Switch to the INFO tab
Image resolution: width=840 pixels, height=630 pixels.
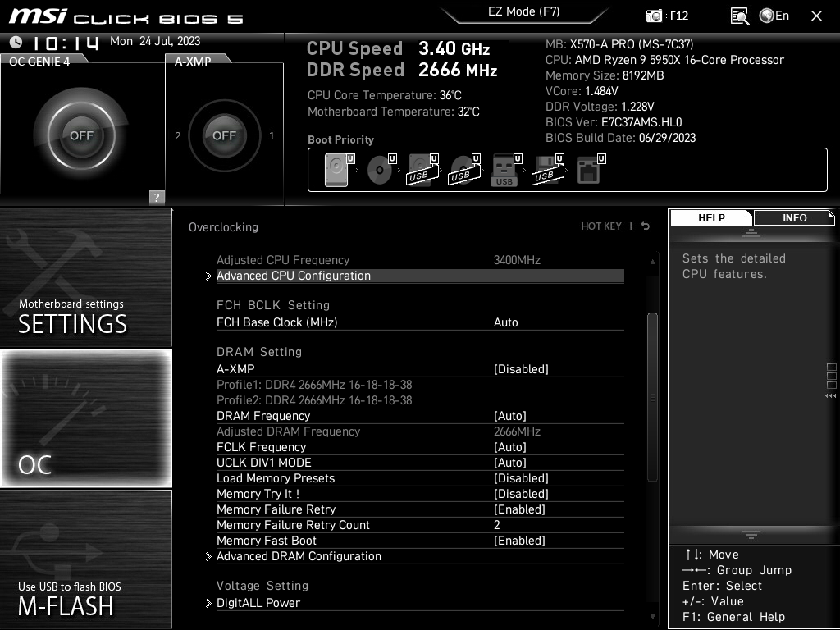(793, 217)
